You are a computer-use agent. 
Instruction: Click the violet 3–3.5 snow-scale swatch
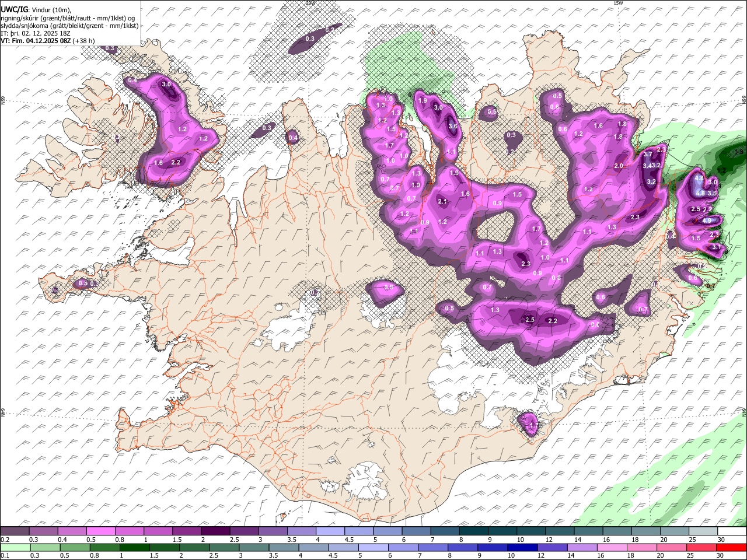[273, 531]
